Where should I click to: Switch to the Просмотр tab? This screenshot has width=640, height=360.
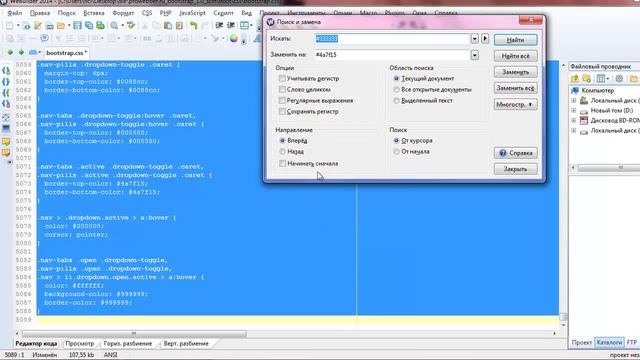(x=80, y=344)
